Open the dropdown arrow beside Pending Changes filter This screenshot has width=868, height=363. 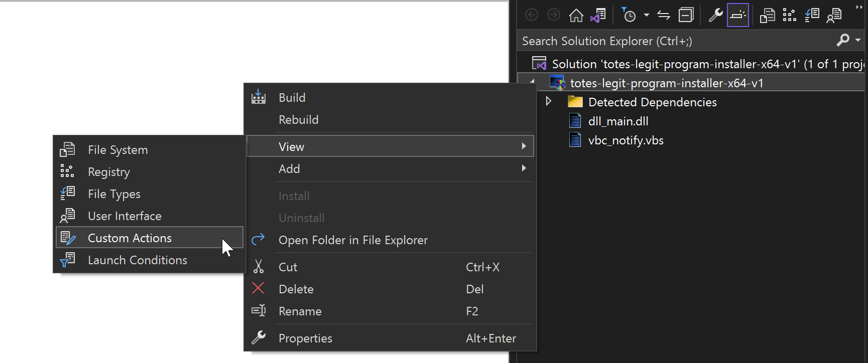point(647,16)
